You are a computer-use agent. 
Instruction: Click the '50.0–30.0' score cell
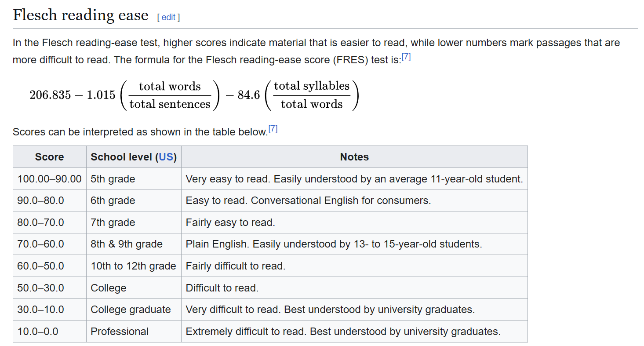(x=40, y=288)
